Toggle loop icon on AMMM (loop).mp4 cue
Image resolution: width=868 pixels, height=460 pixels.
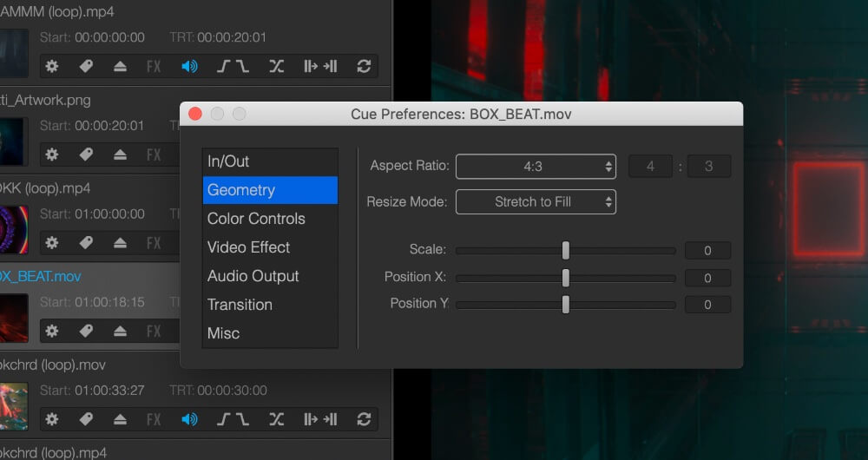(364, 67)
